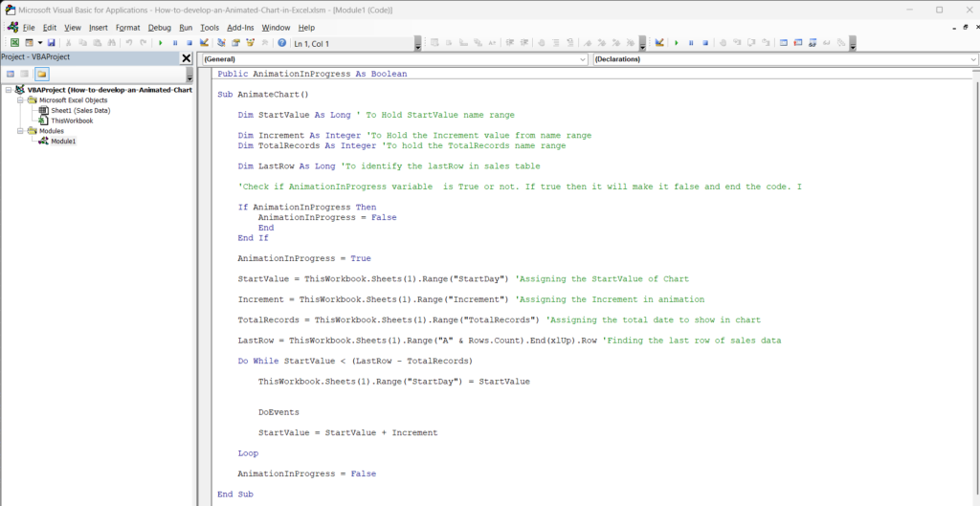
Task: Click Comment Block icon in Edit toolbar
Action: 556,43
